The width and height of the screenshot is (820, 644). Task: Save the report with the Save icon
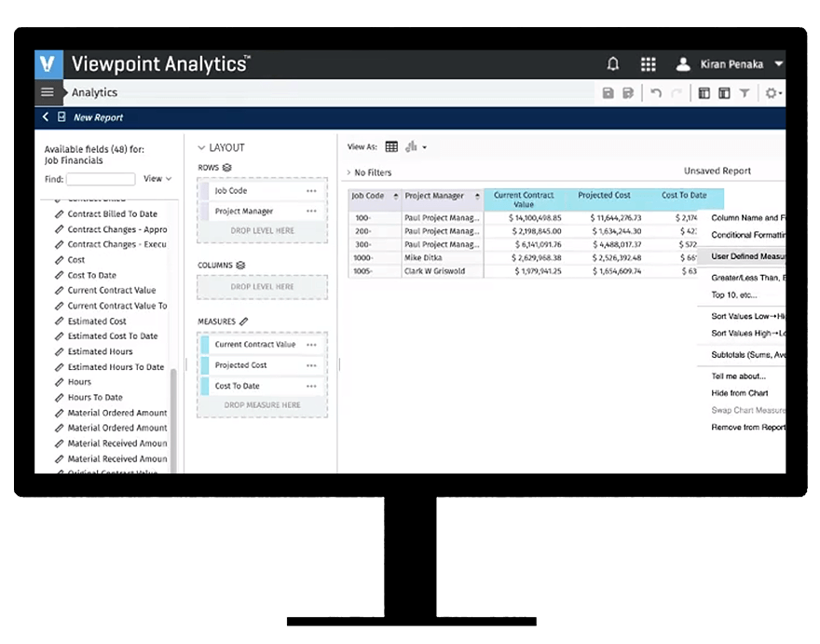coord(608,93)
